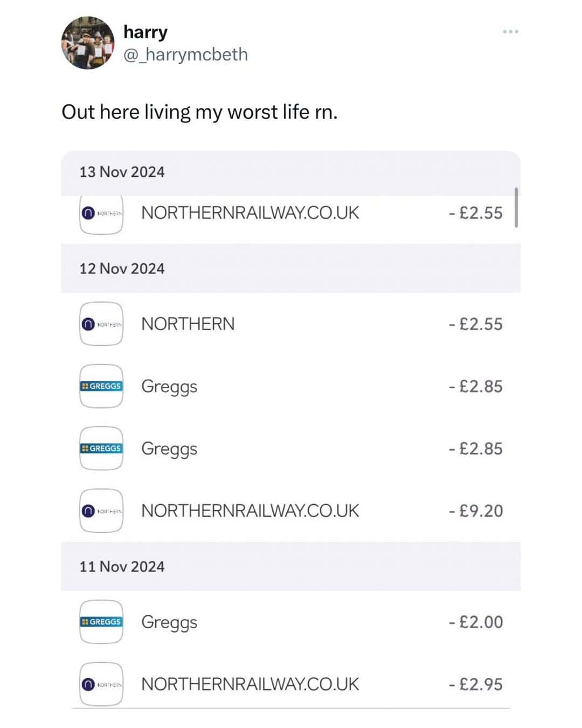This screenshot has height=728, width=582.
Task: Select the 13 Nov 2024 date header
Action: 122,172
